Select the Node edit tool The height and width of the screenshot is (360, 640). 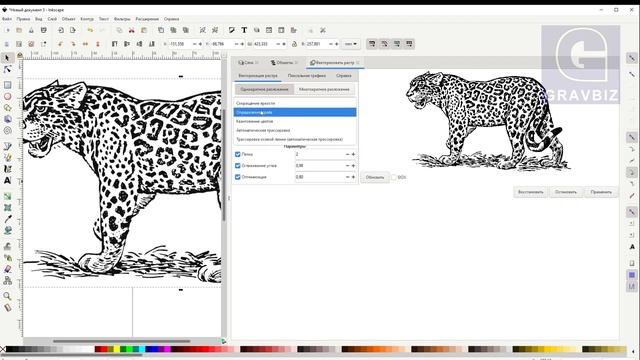[7, 69]
